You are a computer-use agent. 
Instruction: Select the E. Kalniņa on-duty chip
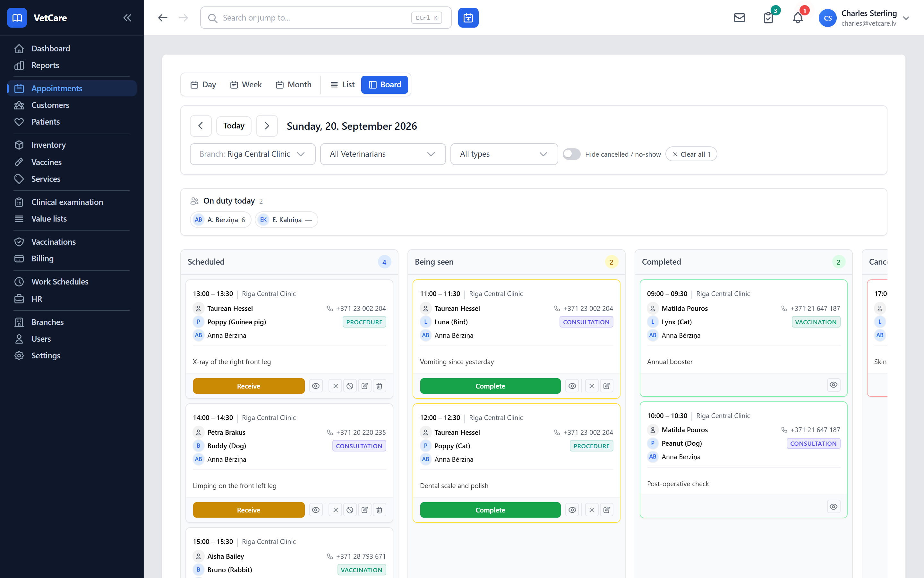tap(287, 220)
